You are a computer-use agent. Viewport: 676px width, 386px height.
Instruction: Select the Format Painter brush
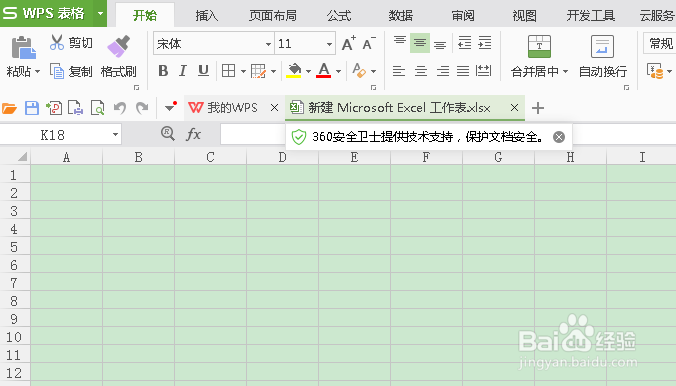click(x=119, y=47)
